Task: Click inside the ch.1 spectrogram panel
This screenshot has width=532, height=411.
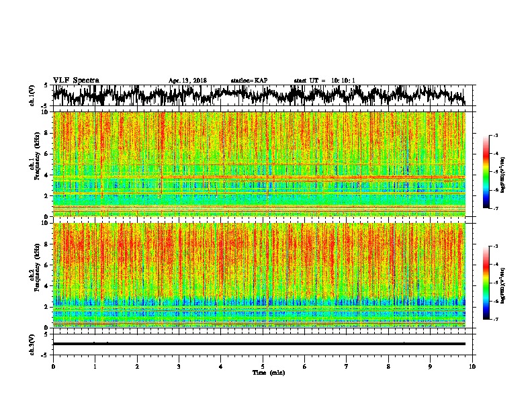Action: pyautogui.click(x=259, y=164)
